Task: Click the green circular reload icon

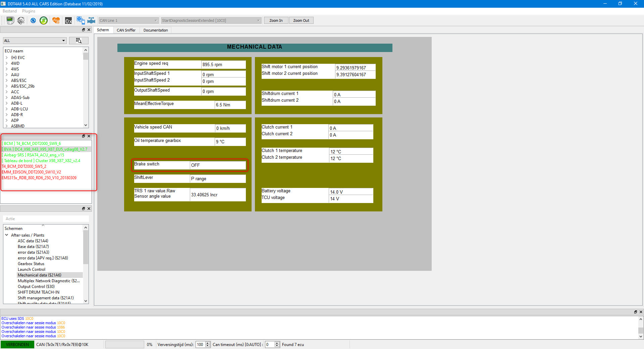Action: point(44,20)
